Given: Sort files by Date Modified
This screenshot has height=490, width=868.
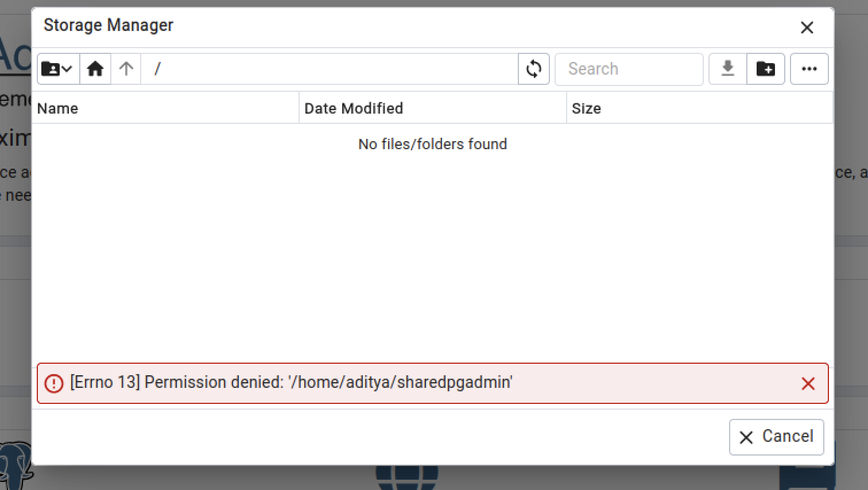Looking at the screenshot, I should click(354, 108).
